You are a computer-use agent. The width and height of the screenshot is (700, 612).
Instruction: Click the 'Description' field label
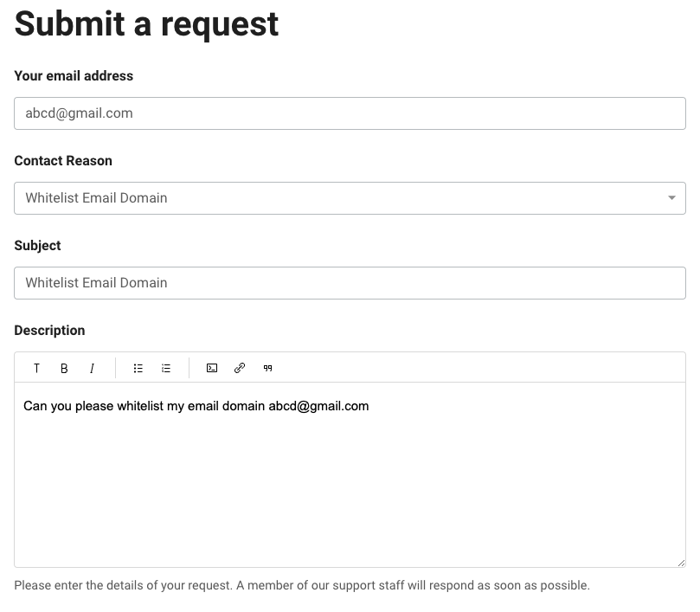click(49, 331)
